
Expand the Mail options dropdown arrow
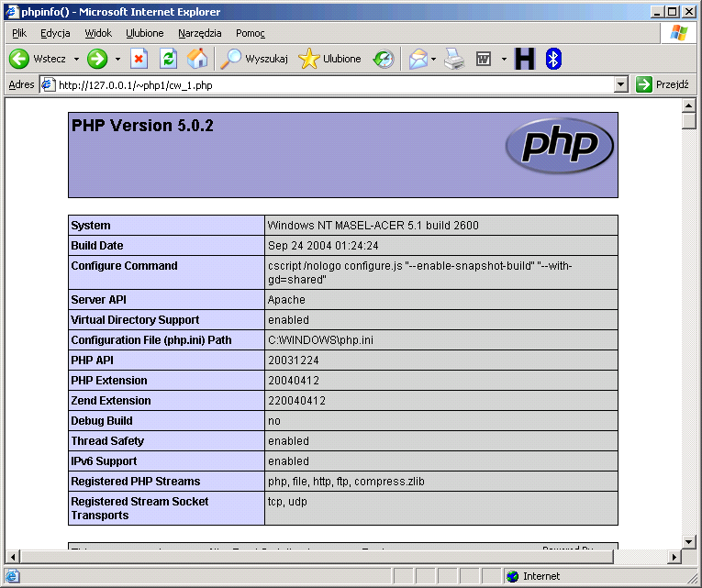pos(433,59)
